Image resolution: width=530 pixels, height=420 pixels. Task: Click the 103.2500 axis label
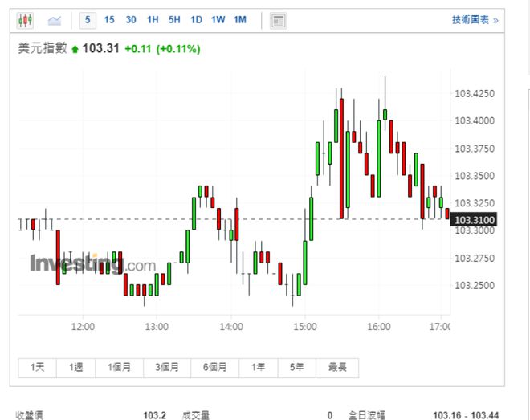click(x=475, y=286)
